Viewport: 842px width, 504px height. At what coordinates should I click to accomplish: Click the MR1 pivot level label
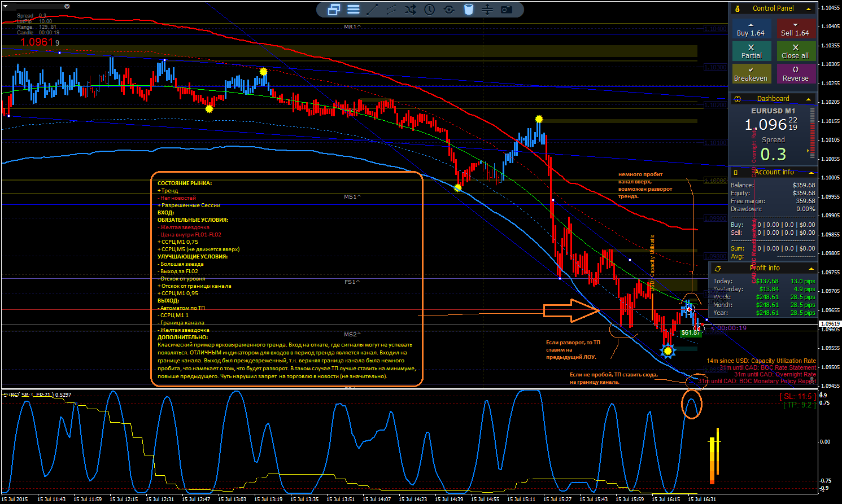[x=352, y=27]
